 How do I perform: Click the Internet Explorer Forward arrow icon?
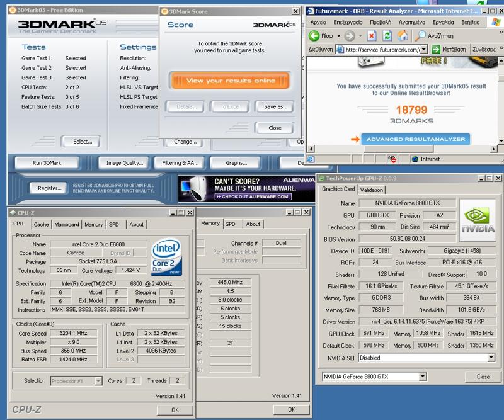(x=350, y=36)
